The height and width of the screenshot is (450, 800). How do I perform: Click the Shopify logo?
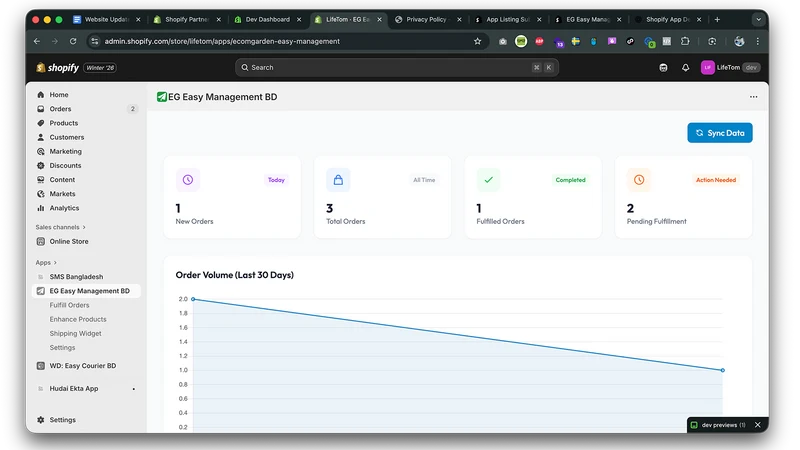point(57,68)
